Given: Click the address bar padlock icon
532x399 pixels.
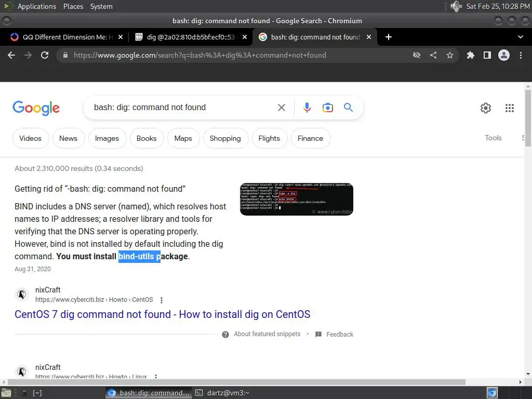Looking at the screenshot, I should [65, 55].
